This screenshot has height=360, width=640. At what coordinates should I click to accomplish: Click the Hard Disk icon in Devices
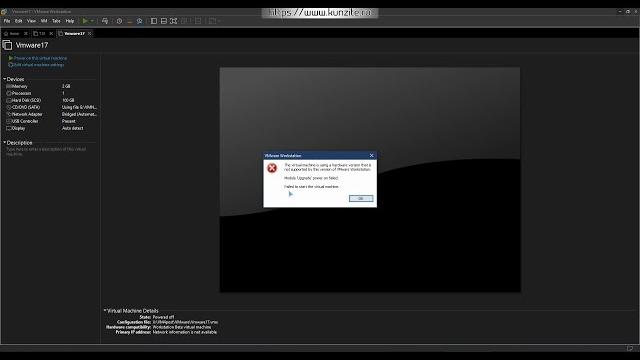tap(9, 100)
